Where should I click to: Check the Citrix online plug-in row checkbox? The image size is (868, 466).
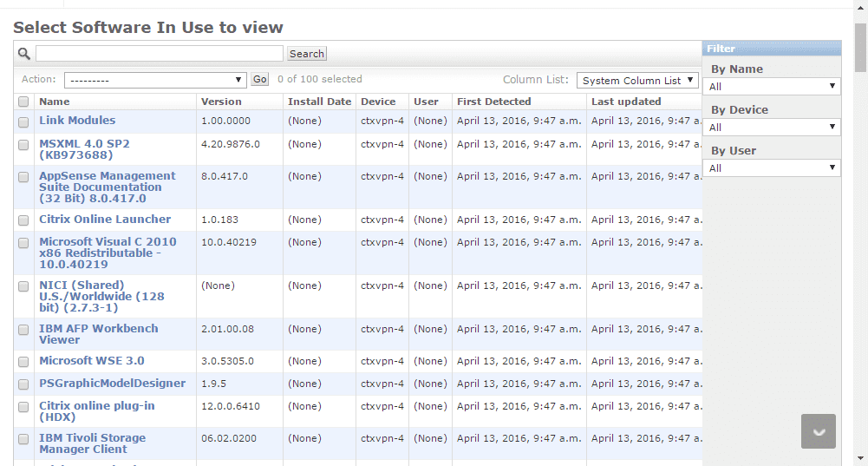coord(23,407)
